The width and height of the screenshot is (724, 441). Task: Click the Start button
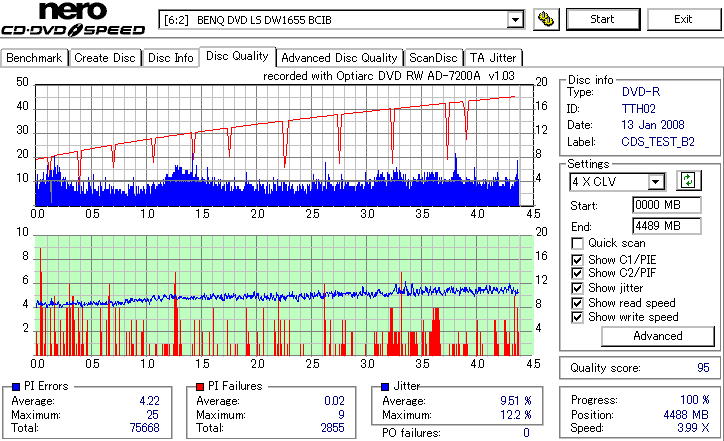click(603, 19)
